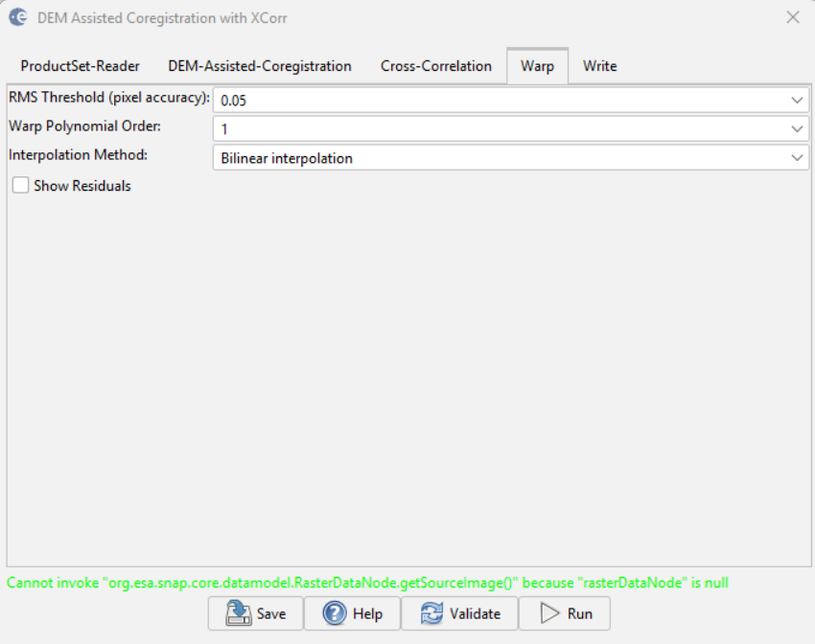Go to the Cross-Correlation tab
This screenshot has height=644, width=815.
(435, 66)
